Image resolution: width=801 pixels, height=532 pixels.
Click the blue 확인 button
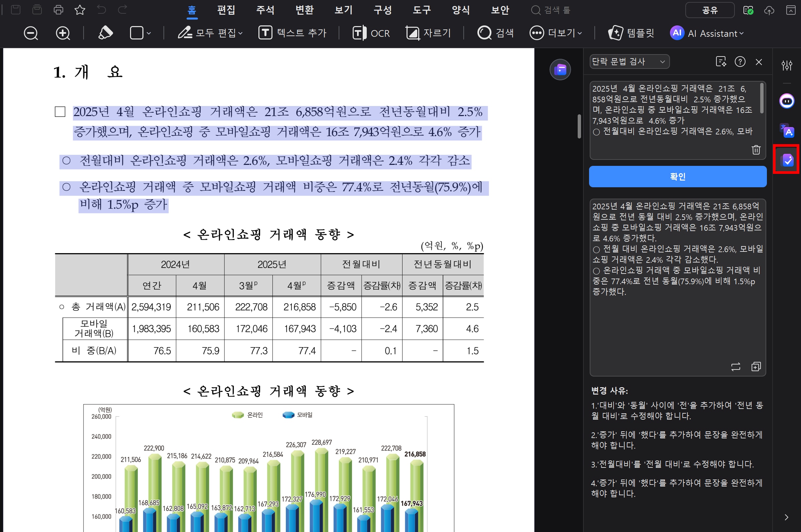[x=678, y=177]
